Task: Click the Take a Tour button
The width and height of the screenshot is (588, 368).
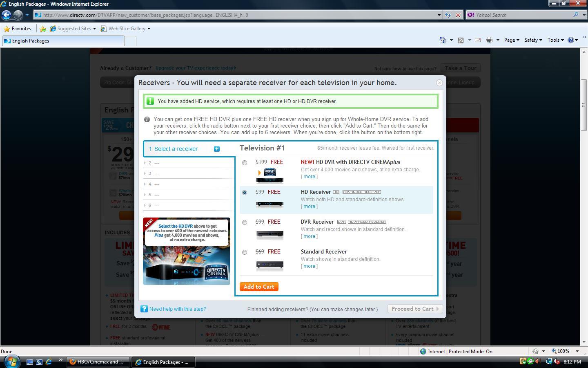Action: 461,68
